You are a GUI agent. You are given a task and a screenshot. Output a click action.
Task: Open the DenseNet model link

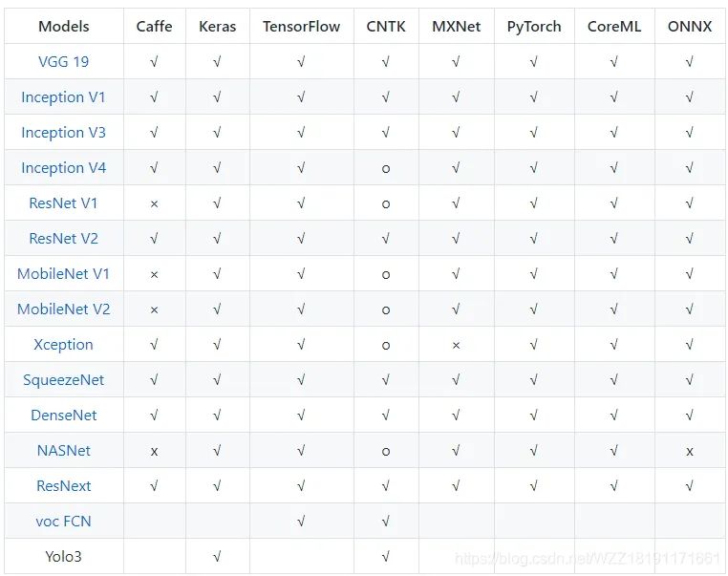pos(63,415)
